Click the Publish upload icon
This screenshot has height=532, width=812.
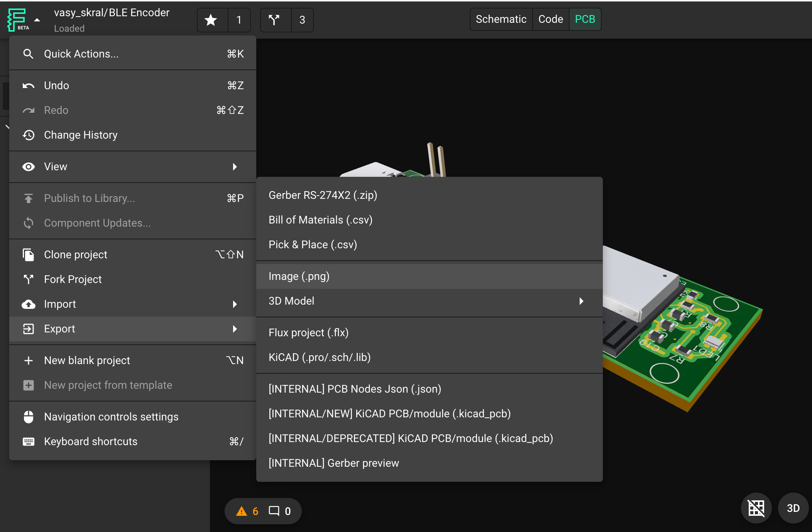pyautogui.click(x=28, y=198)
